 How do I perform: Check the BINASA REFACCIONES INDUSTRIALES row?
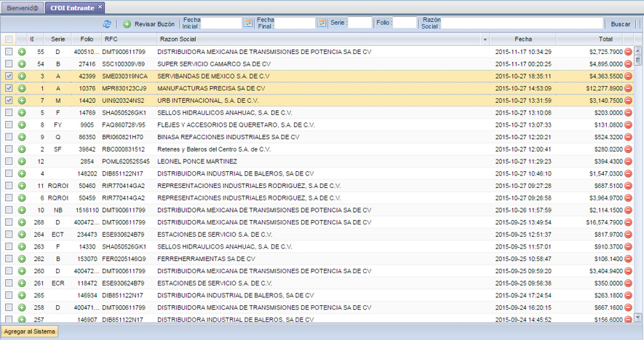9,137
